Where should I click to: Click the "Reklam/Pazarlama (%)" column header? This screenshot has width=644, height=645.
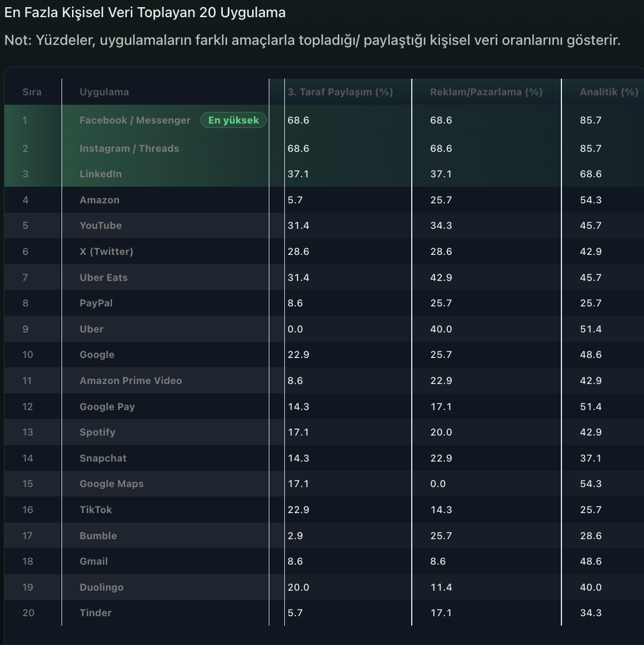tap(486, 92)
